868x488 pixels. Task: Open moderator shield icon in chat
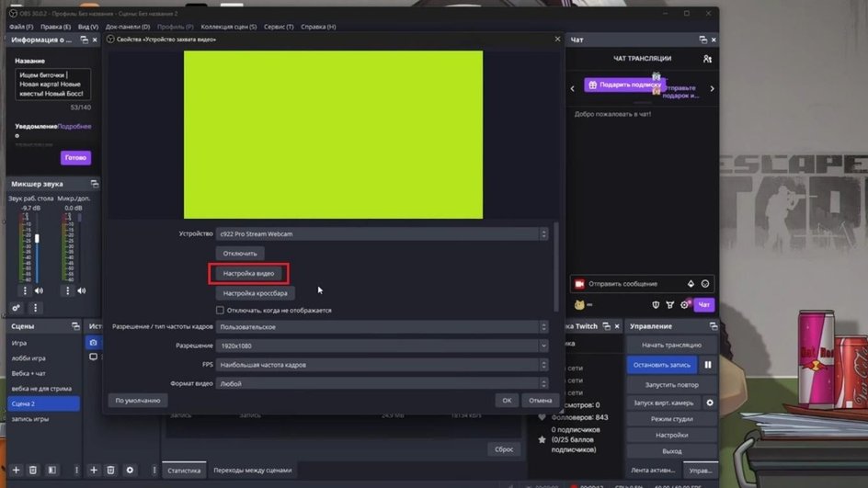(x=656, y=305)
